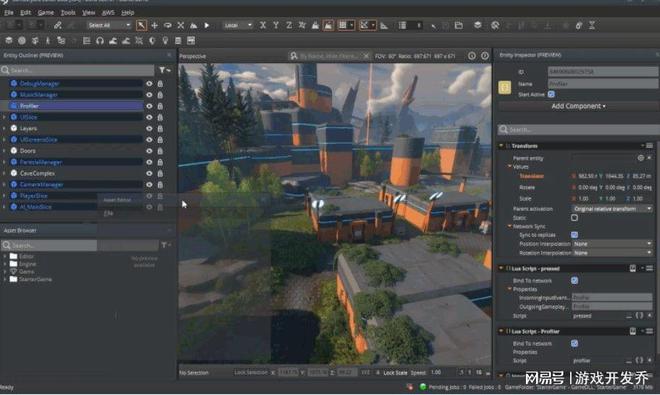Select the arrow selection tool in toolbar
The width and height of the screenshot is (660, 395).
point(141,26)
